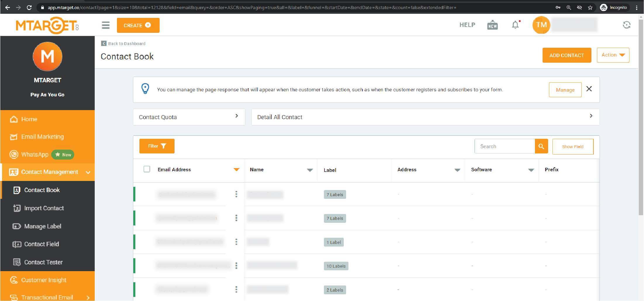This screenshot has width=644, height=301.
Task: Click Back to Dashboard link
Action: tap(127, 43)
